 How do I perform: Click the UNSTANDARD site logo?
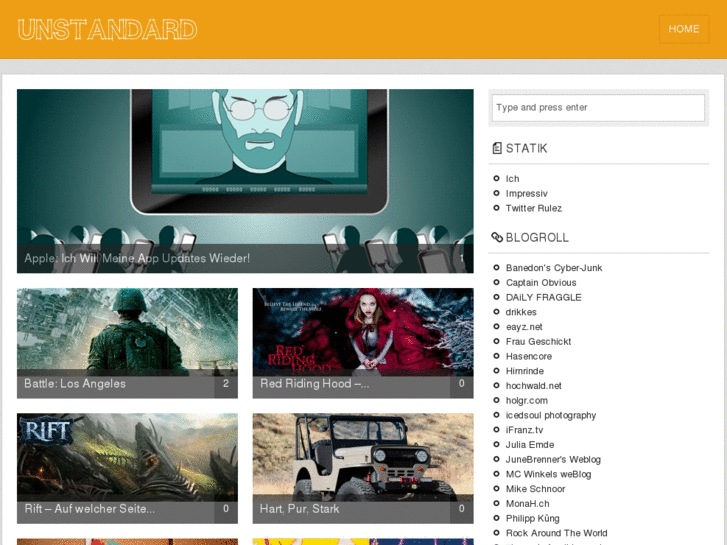pyautogui.click(x=107, y=29)
